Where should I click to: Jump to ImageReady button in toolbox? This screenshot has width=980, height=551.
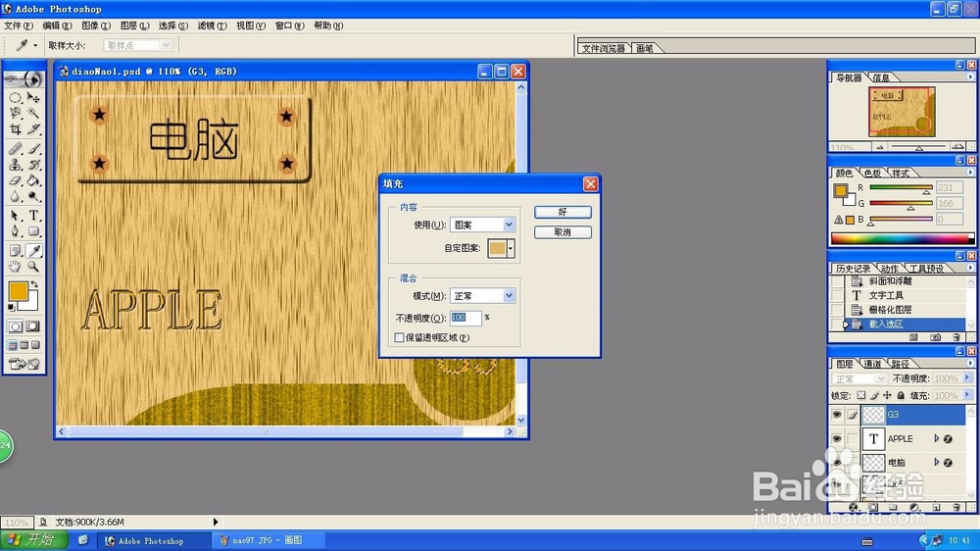(24, 364)
